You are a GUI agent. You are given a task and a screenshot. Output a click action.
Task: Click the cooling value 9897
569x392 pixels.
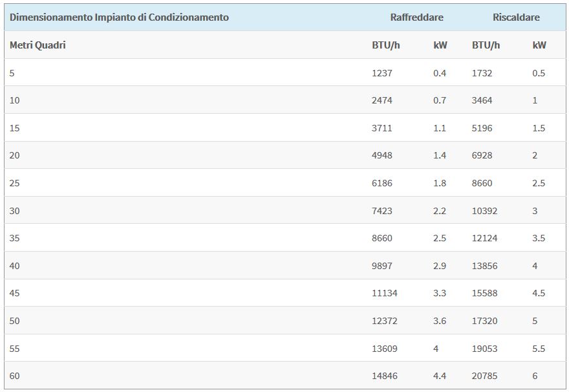[381, 266]
